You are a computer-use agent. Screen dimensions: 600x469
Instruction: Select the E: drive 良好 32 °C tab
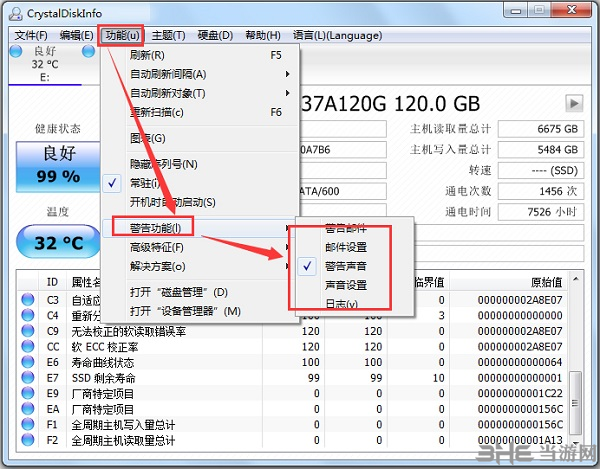pyautogui.click(x=45, y=64)
